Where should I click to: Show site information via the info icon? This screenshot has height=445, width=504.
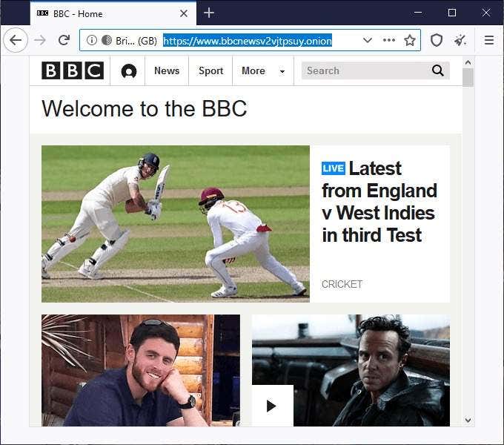[x=92, y=40]
